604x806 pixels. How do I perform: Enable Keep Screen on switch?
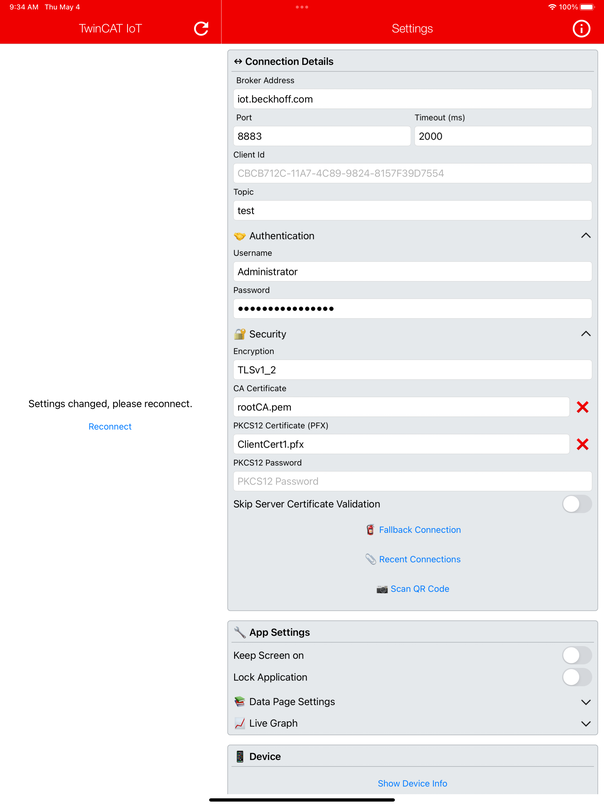[577, 655]
